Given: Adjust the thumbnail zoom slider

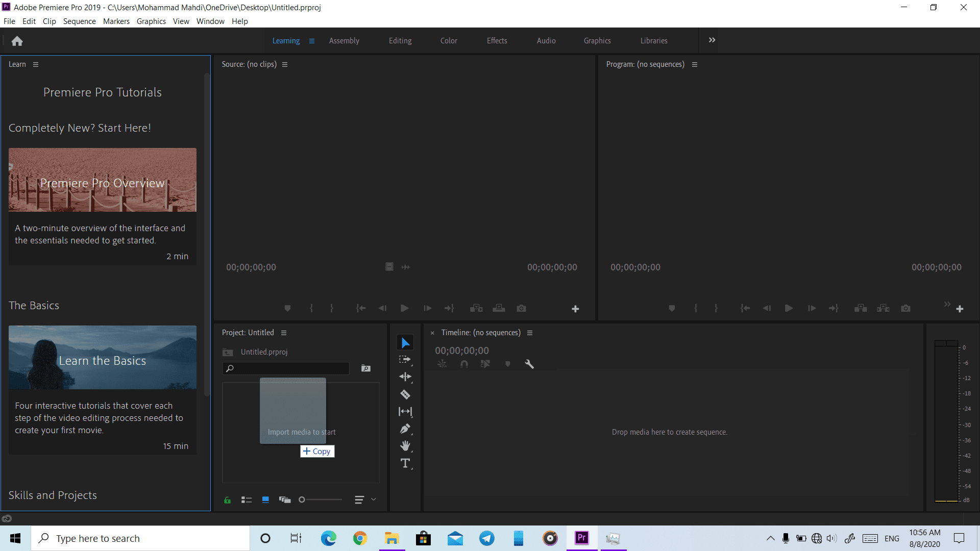Looking at the screenshot, I should point(302,500).
